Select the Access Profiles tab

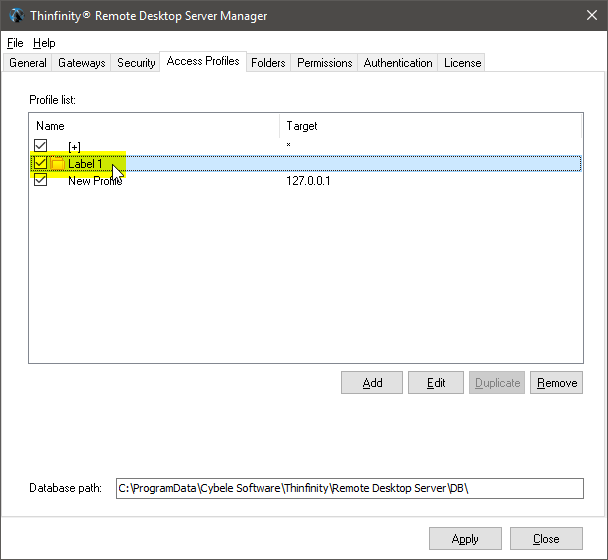pos(203,61)
